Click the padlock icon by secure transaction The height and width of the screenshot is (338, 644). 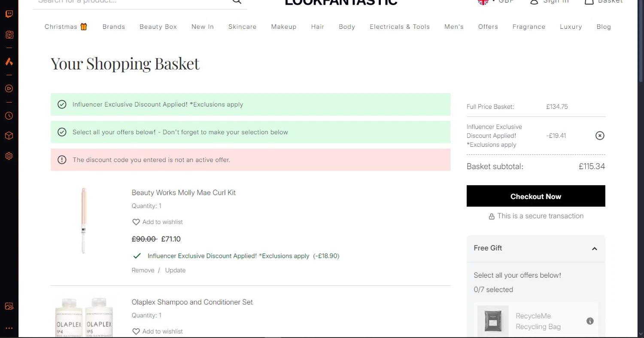tap(492, 217)
